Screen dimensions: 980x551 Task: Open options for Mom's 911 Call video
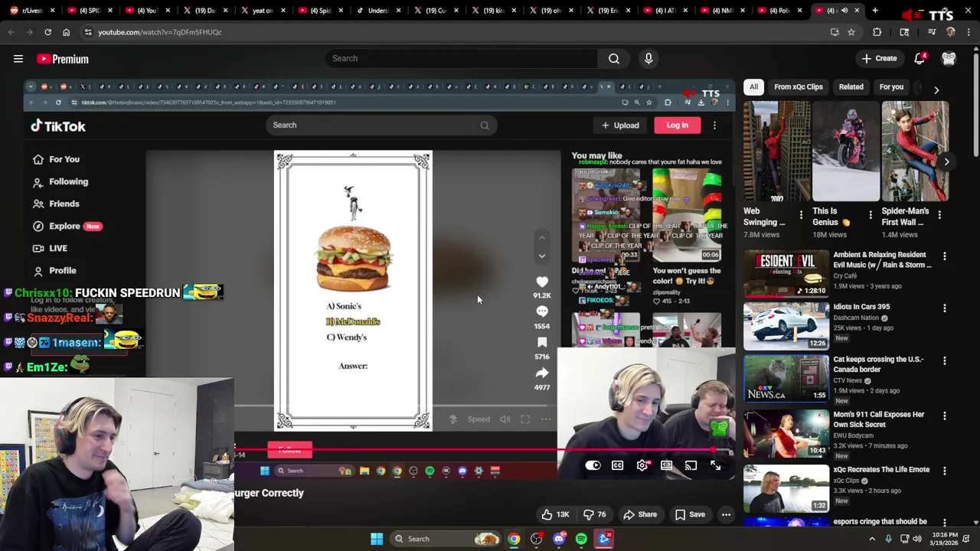click(x=944, y=416)
